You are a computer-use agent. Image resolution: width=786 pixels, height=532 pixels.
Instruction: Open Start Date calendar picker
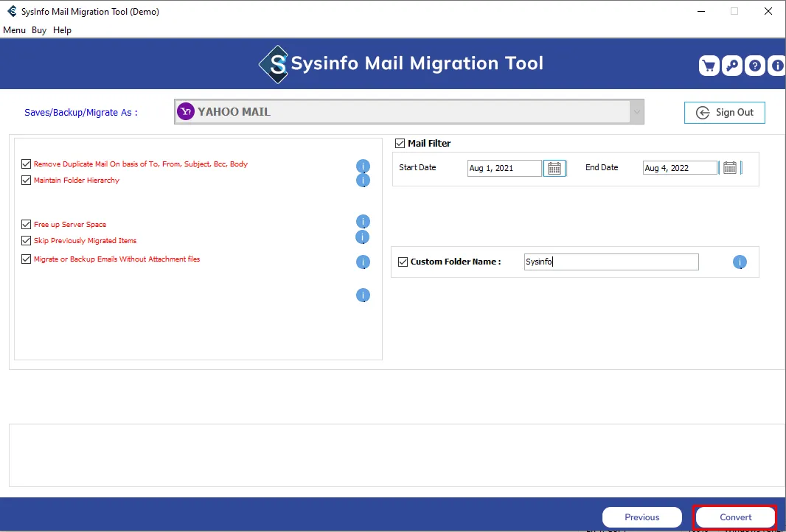554,168
